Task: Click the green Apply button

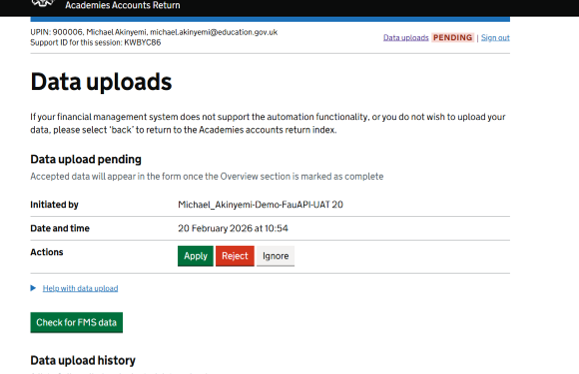Action: tap(195, 256)
